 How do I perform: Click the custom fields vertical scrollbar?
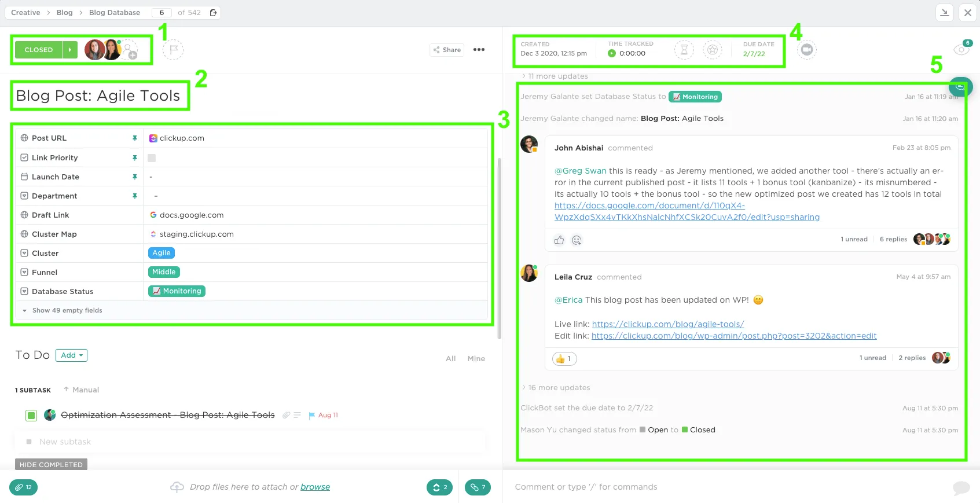[x=500, y=249]
